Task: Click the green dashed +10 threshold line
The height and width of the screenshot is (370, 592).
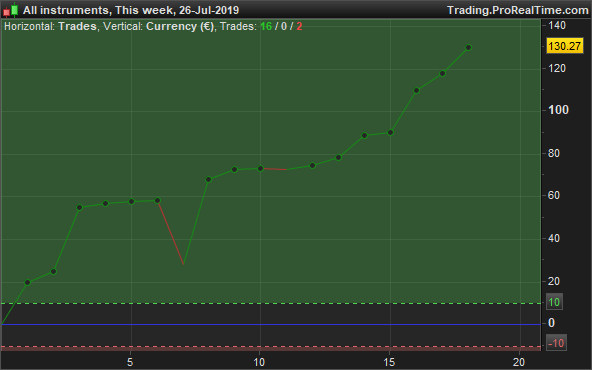Action: (271, 303)
